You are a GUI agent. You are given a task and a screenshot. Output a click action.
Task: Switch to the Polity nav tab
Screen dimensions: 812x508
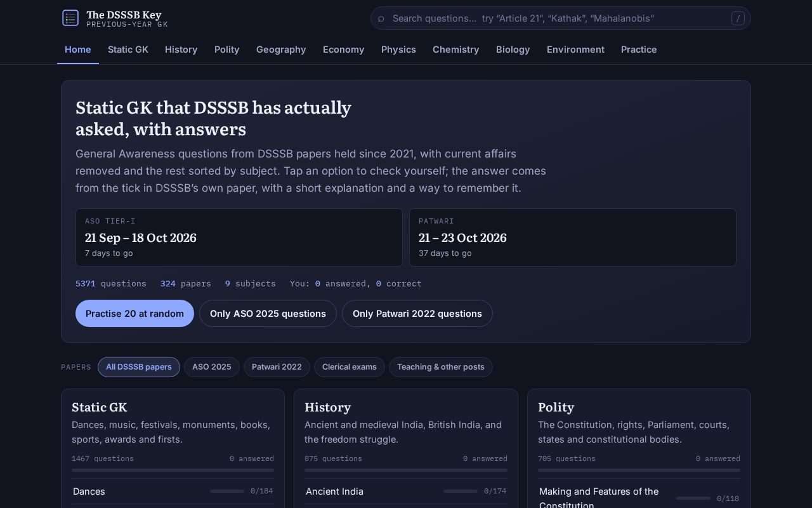click(227, 50)
